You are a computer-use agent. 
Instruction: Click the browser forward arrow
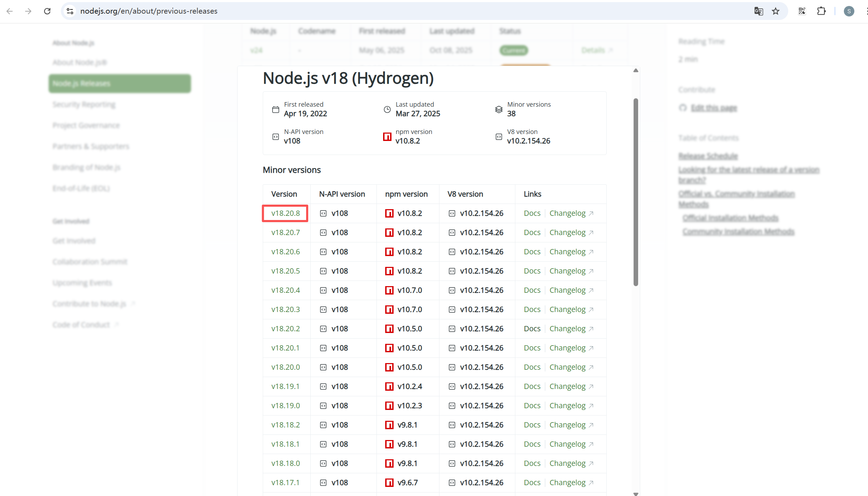(x=28, y=11)
